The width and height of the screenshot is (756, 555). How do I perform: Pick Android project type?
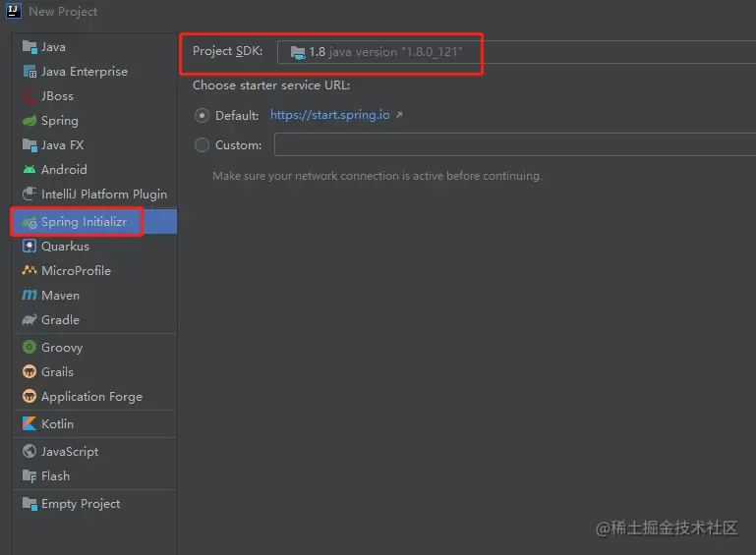click(94, 170)
